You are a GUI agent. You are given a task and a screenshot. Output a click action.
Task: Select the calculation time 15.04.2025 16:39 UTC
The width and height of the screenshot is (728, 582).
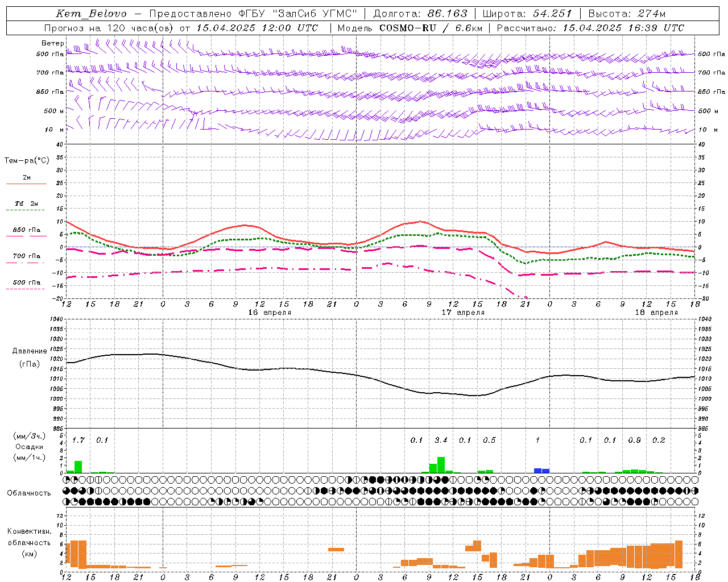[x=623, y=28]
